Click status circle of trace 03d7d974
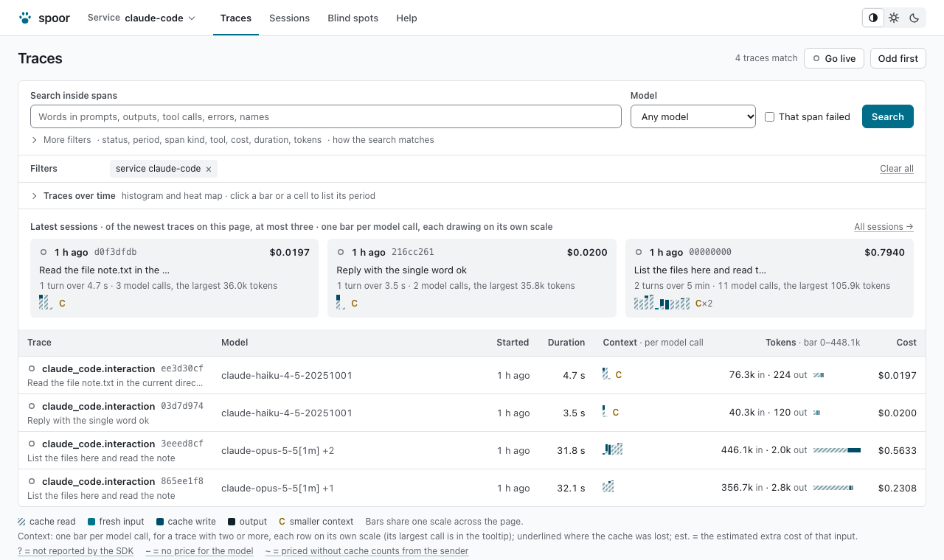This screenshot has width=944, height=560. tap(32, 406)
